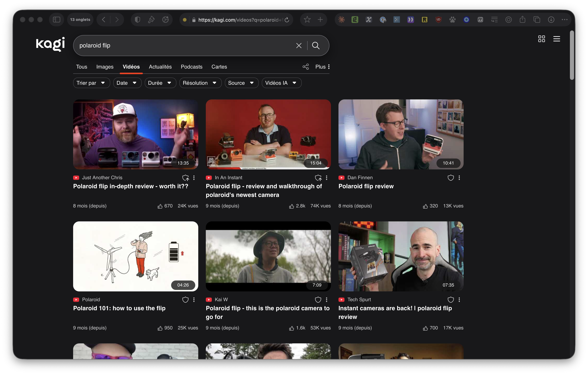Screen dimensions: 588x375
Task: Open the Trier par dropdown
Action: pos(91,83)
